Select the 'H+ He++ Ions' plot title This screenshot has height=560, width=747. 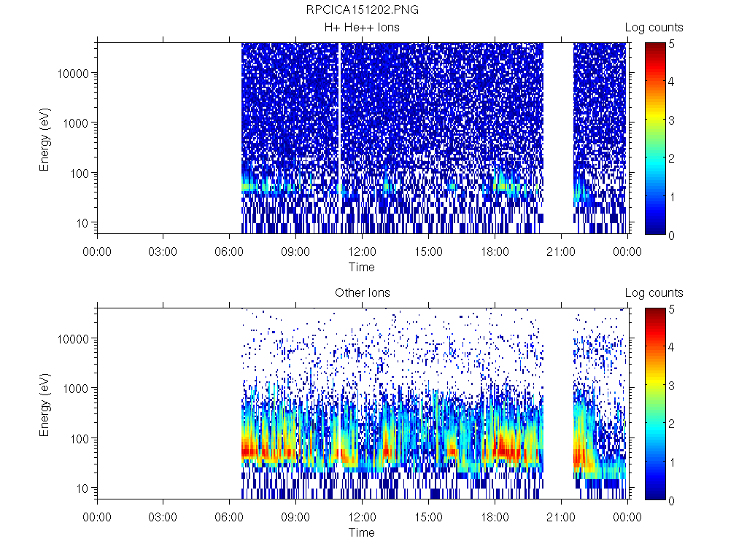(x=362, y=28)
